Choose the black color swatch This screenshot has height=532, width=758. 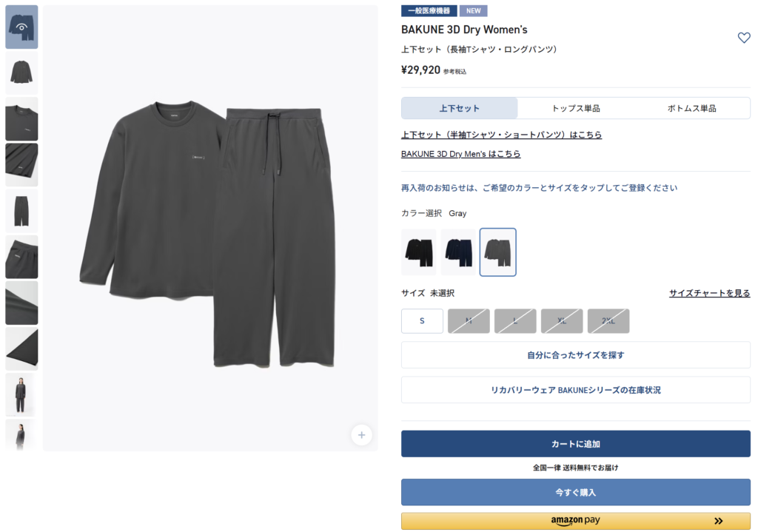(x=419, y=252)
